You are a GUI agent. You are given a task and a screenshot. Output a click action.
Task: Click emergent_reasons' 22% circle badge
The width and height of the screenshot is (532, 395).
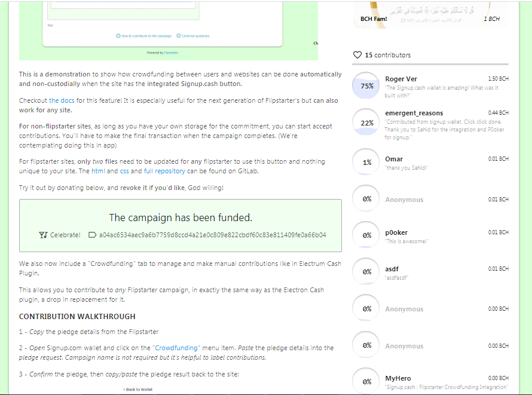click(x=366, y=122)
